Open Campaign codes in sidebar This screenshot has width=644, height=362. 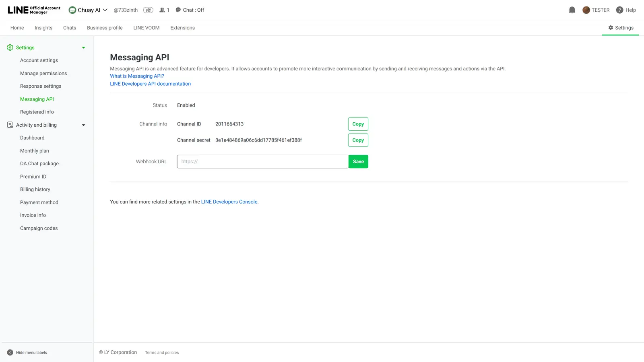point(39,228)
